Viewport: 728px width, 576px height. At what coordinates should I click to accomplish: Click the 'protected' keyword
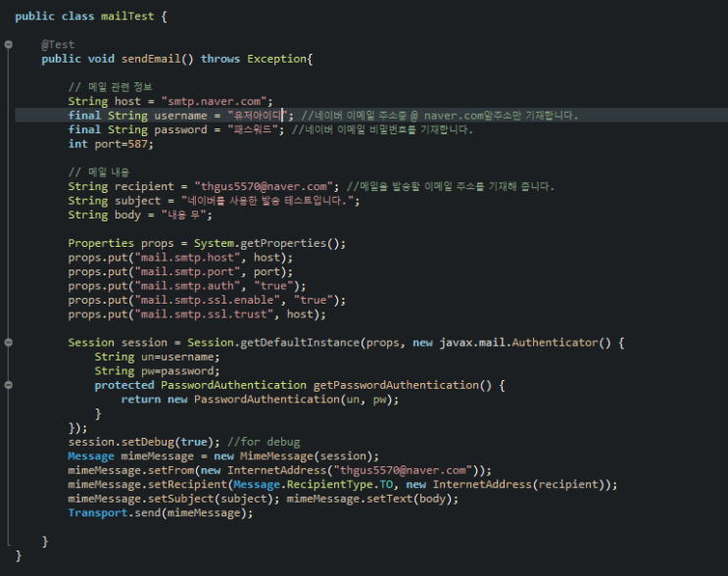124,385
